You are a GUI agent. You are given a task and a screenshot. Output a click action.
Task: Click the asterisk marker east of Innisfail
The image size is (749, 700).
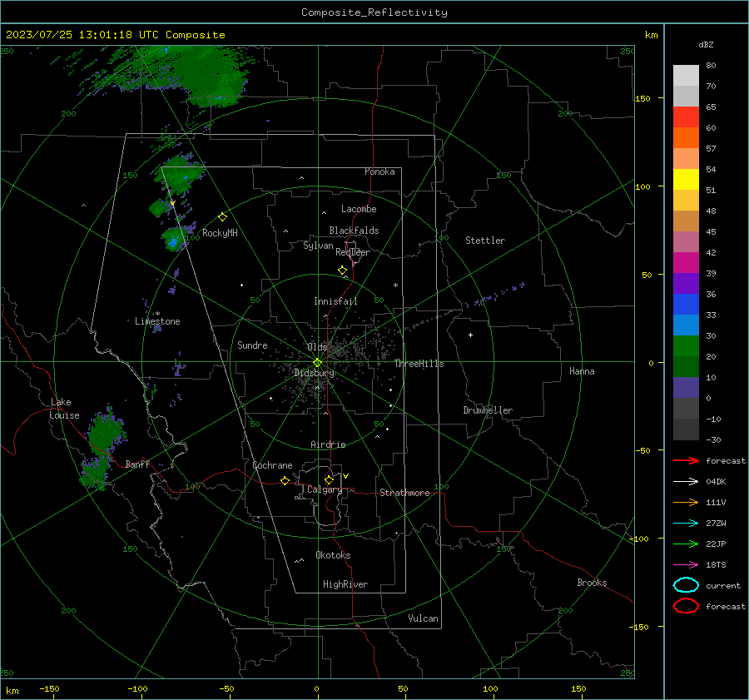(395, 285)
